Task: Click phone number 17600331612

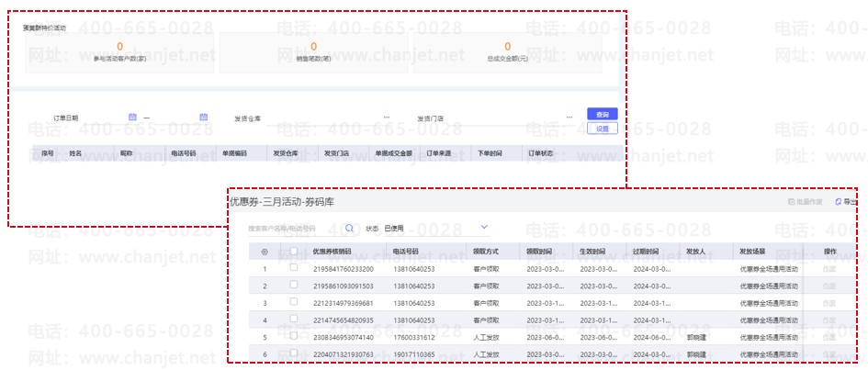Action: [413, 337]
